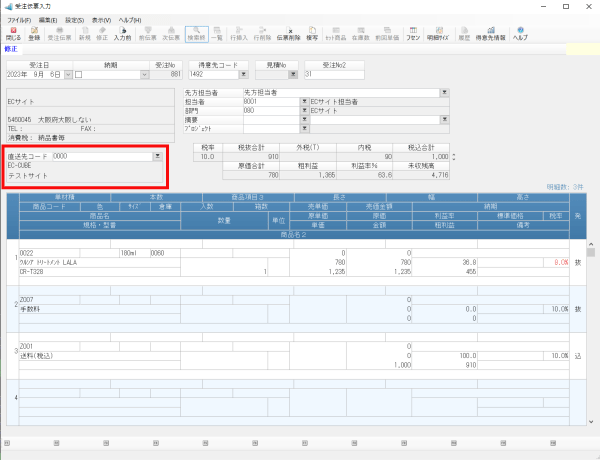600x460 pixels.
Task: Open the プロジェクト lookup button
Action: tap(304, 129)
